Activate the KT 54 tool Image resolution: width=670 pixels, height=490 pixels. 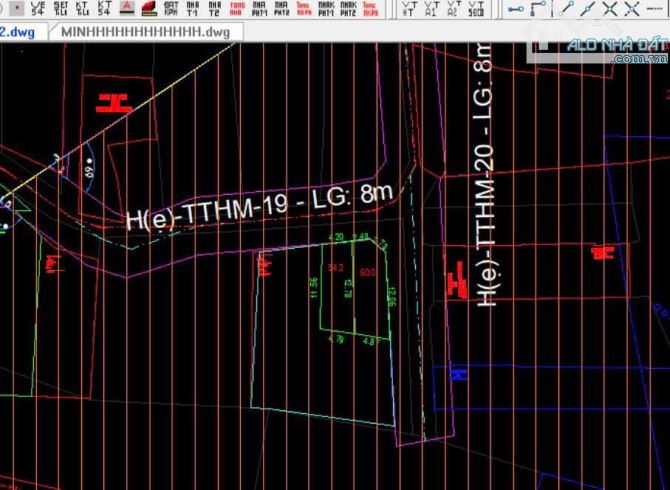[x=104, y=9]
